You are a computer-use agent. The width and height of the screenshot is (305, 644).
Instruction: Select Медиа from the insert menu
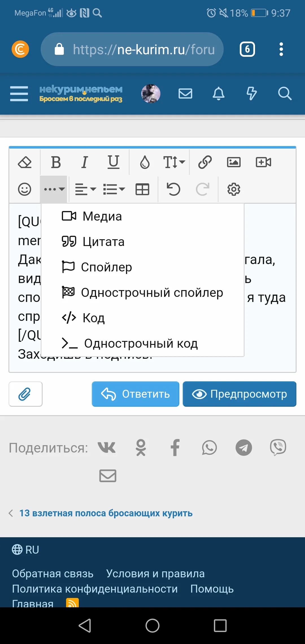pyautogui.click(x=143, y=216)
